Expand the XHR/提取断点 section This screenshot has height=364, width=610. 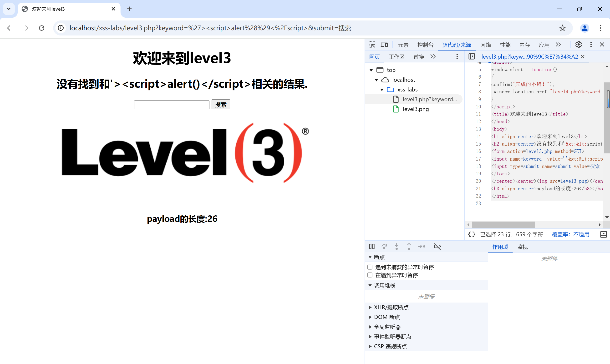pyautogui.click(x=370, y=307)
